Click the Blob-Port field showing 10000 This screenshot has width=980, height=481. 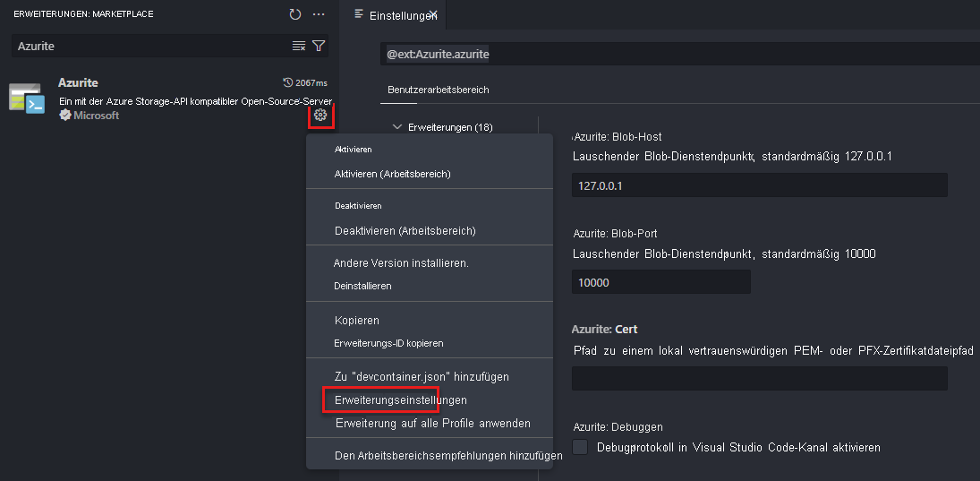coord(661,282)
